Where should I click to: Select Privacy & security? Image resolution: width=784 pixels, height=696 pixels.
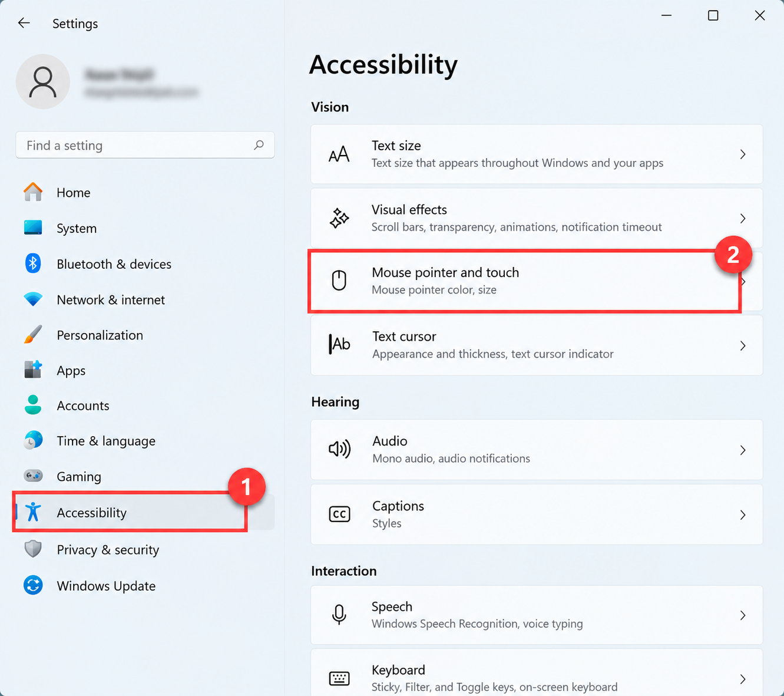[x=145, y=549]
